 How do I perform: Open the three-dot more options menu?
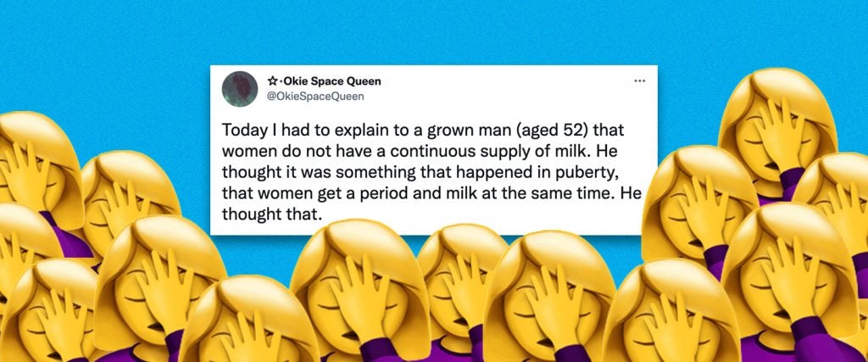pos(640,81)
